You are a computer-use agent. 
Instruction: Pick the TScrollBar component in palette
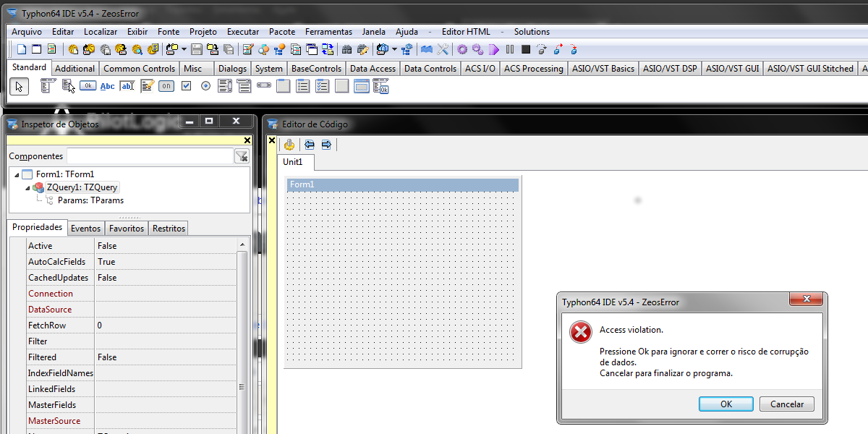264,86
